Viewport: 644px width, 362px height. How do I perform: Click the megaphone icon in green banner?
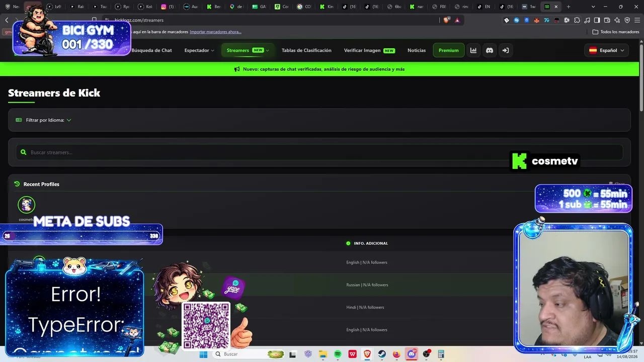pyautogui.click(x=237, y=69)
